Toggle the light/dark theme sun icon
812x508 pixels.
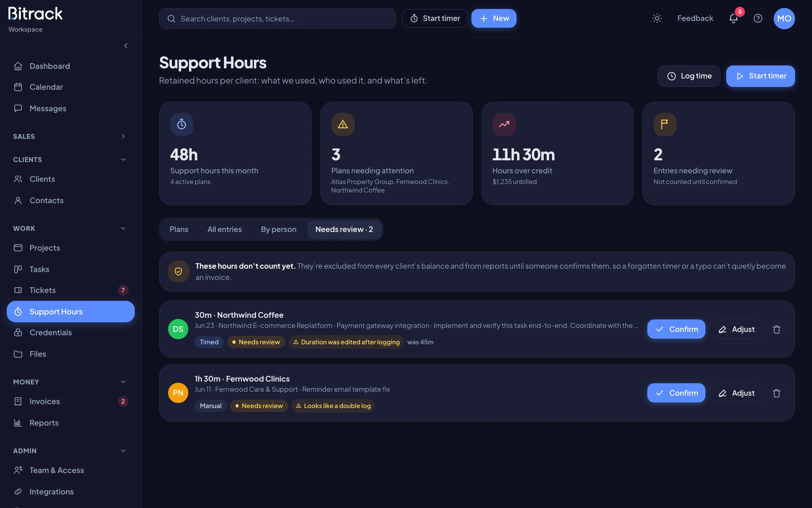[657, 18]
